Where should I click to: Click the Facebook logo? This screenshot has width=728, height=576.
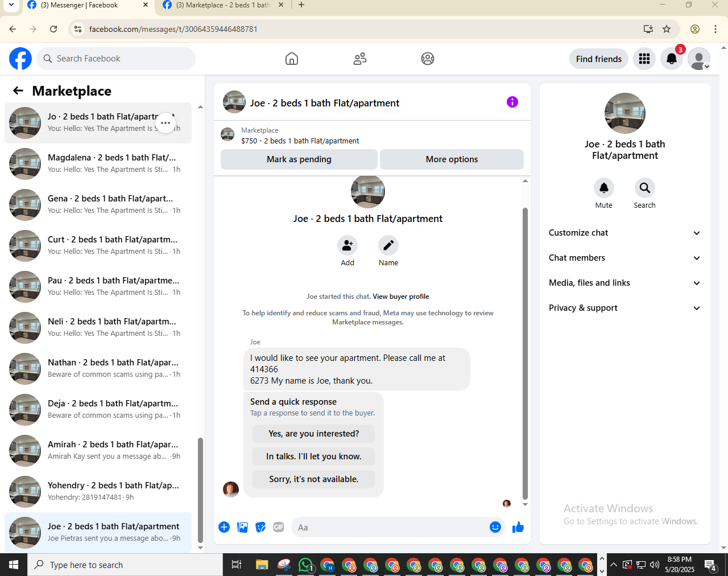[20, 59]
